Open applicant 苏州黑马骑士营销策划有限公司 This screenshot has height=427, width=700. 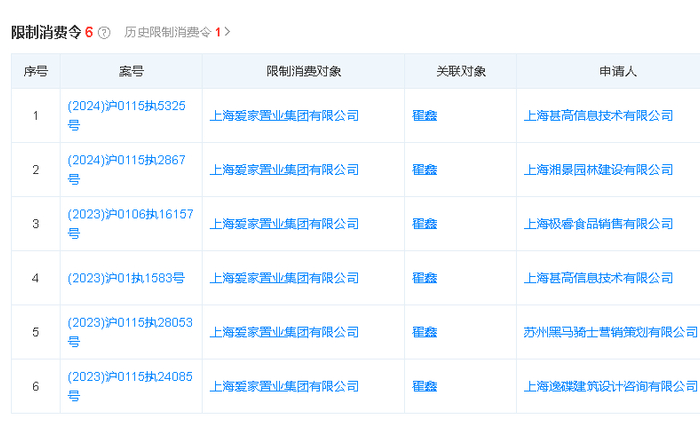coord(611,332)
